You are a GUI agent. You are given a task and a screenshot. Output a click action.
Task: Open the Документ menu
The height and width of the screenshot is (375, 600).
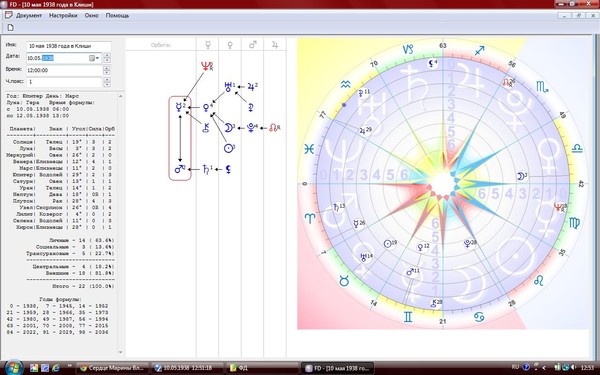point(29,16)
